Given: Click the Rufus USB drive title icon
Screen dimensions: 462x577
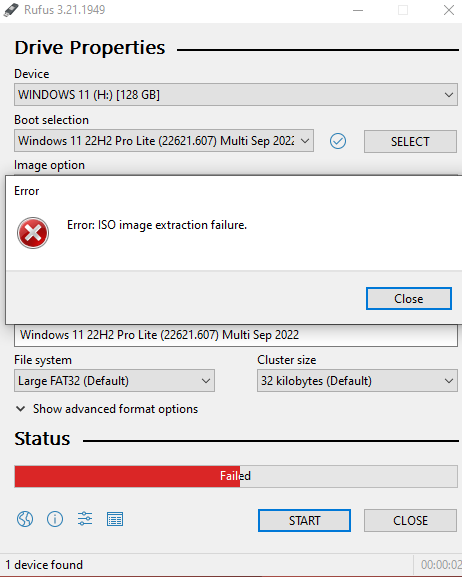Looking at the screenshot, I should (x=11, y=10).
